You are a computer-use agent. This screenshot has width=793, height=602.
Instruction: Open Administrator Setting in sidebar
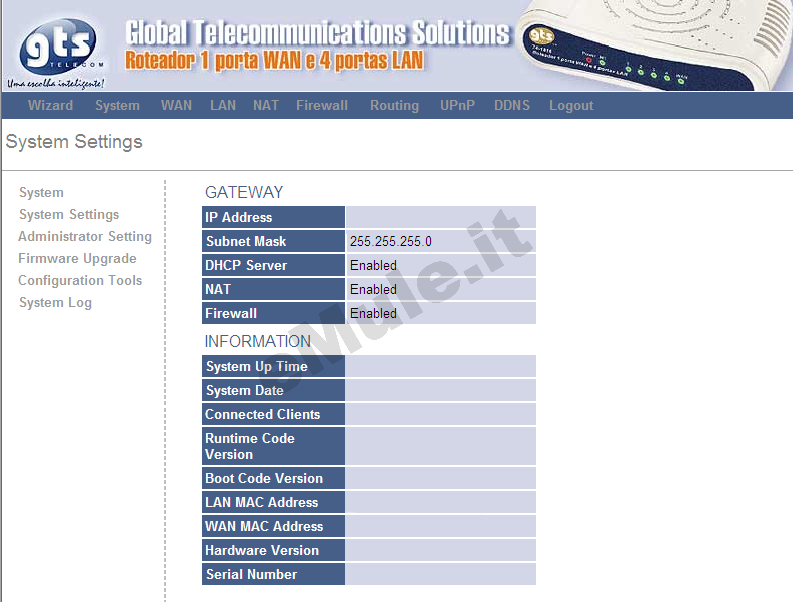point(85,237)
